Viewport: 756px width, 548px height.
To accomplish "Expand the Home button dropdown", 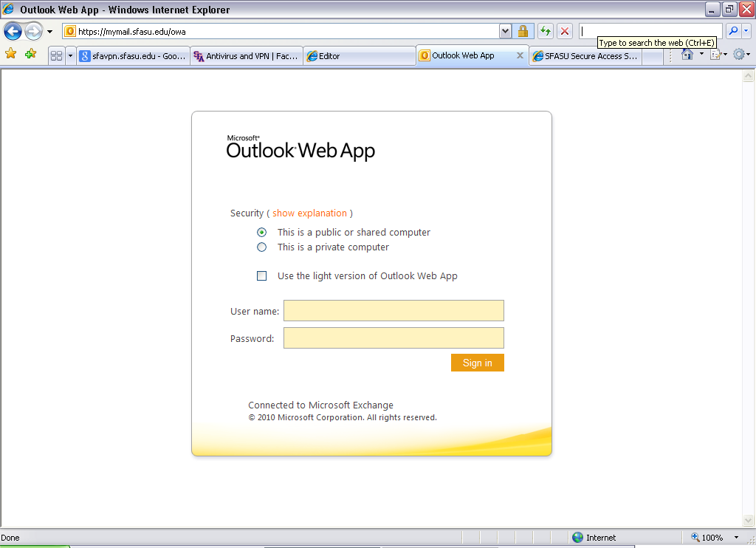I will [x=701, y=54].
